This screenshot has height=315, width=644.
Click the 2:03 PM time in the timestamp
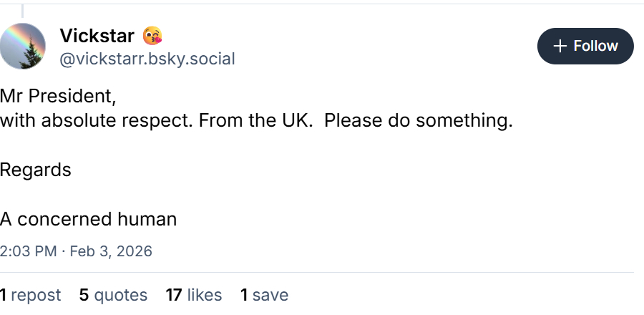(28, 251)
